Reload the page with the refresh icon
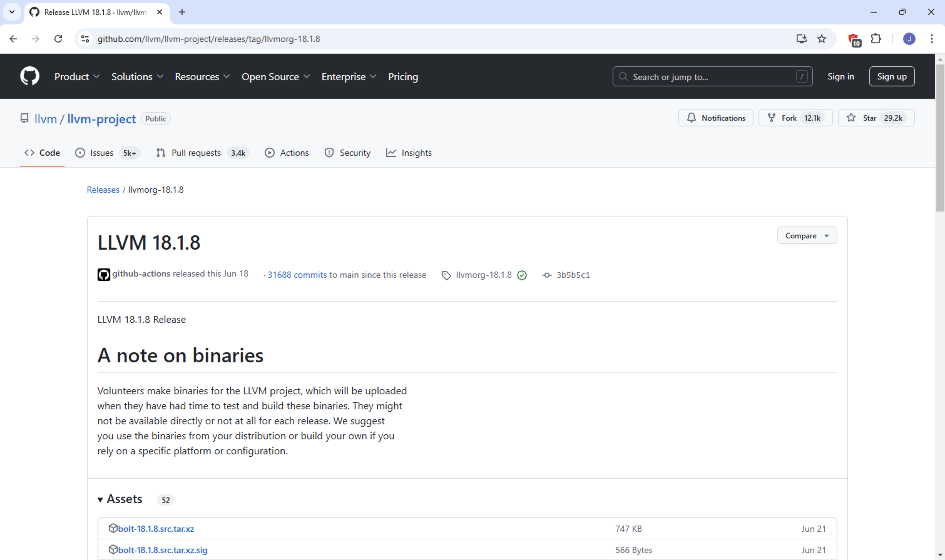Viewport: 945px width, 560px height. 58,39
